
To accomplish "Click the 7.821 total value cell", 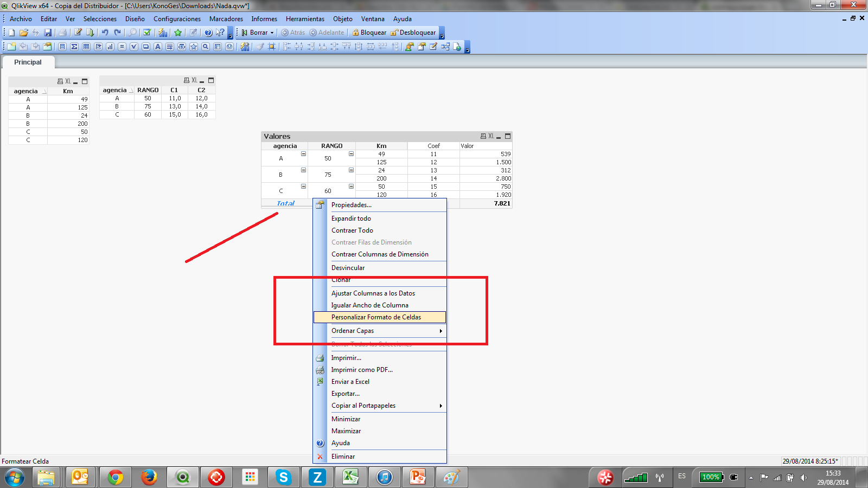I will (486, 203).
